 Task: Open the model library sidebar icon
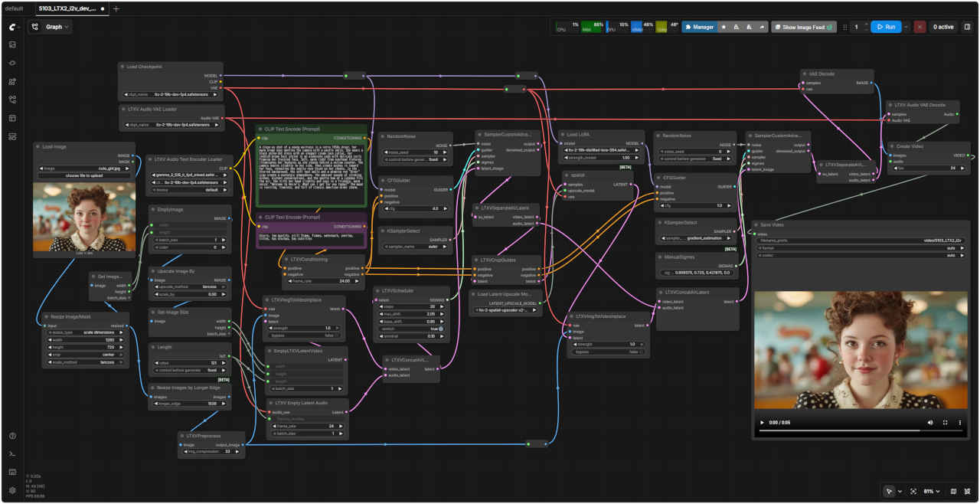click(12, 81)
